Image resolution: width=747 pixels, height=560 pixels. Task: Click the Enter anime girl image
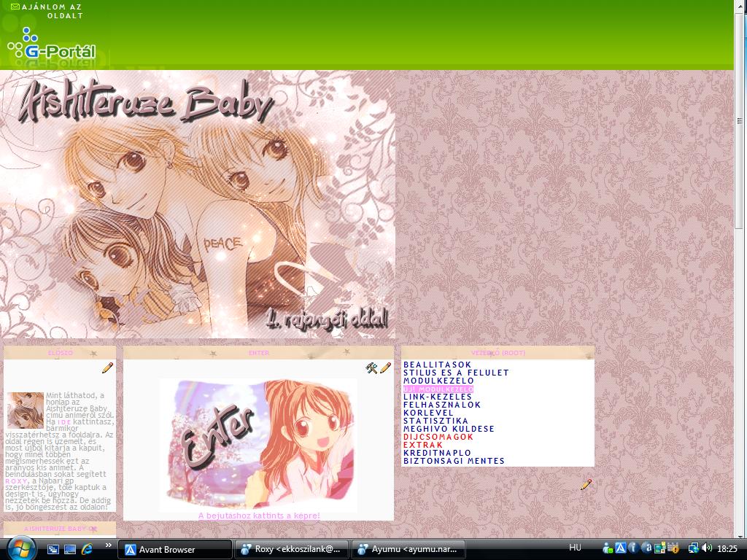(x=259, y=445)
